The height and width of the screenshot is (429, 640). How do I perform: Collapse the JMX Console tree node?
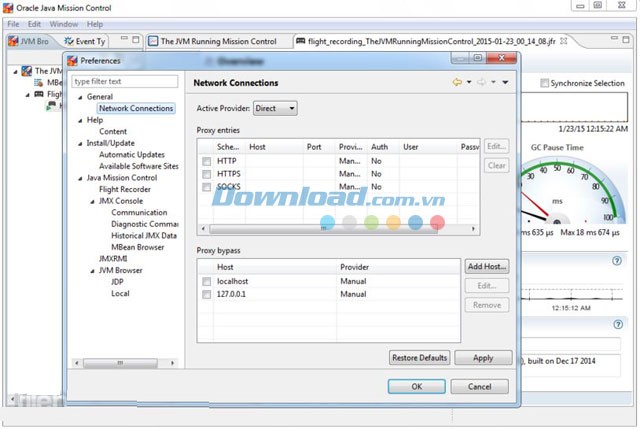coord(90,201)
